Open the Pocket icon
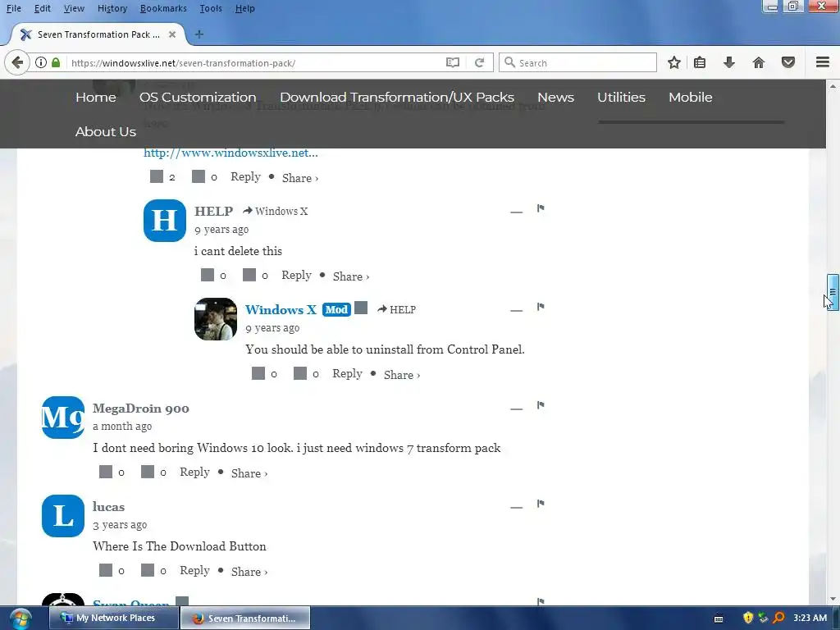This screenshot has width=840, height=630. tap(788, 62)
